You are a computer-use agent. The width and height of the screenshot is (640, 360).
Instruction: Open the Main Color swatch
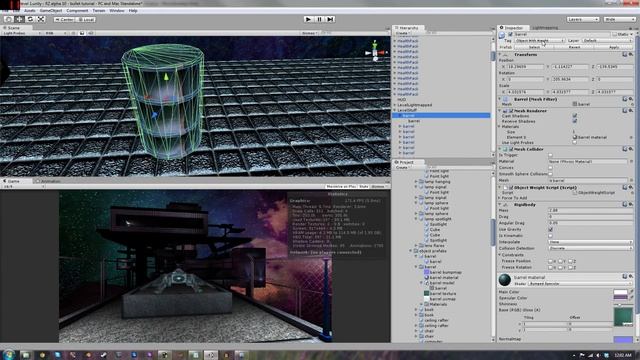[620, 292]
